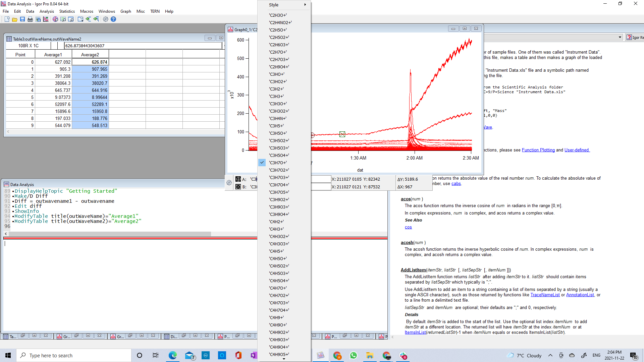
Task: Click the table horizontal scrollbar left arrow
Action: [8, 132]
